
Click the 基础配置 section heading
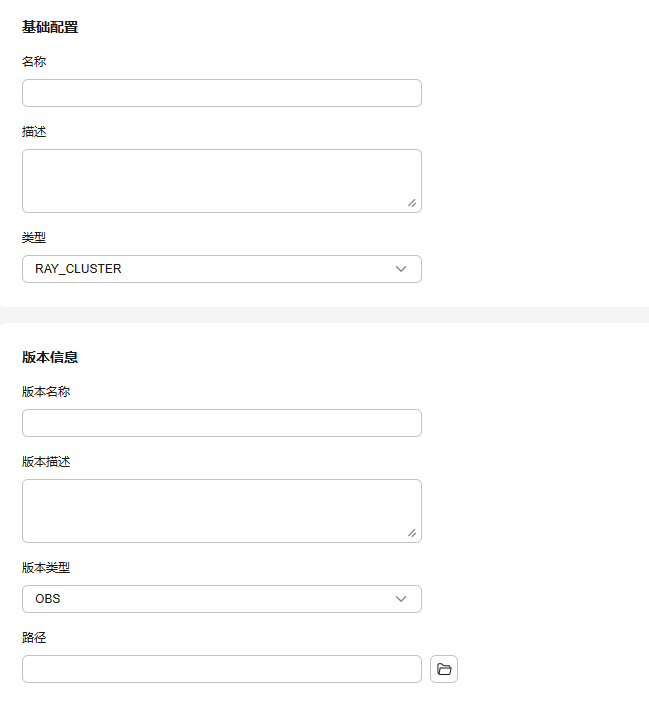point(50,27)
